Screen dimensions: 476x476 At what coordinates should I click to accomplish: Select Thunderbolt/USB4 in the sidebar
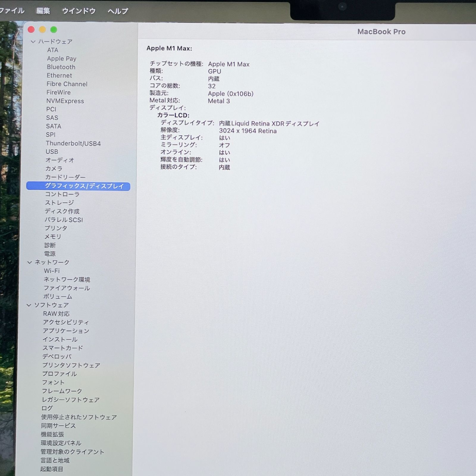(x=74, y=143)
